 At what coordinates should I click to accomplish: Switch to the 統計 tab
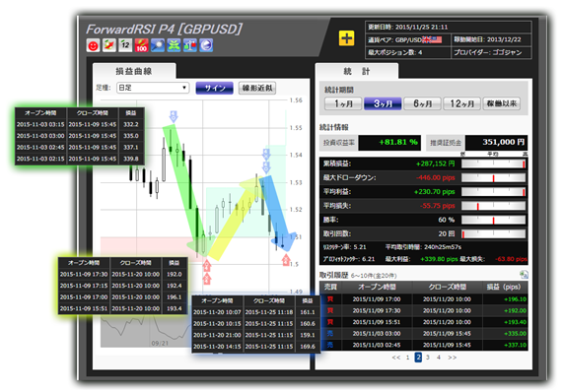pos(357,71)
